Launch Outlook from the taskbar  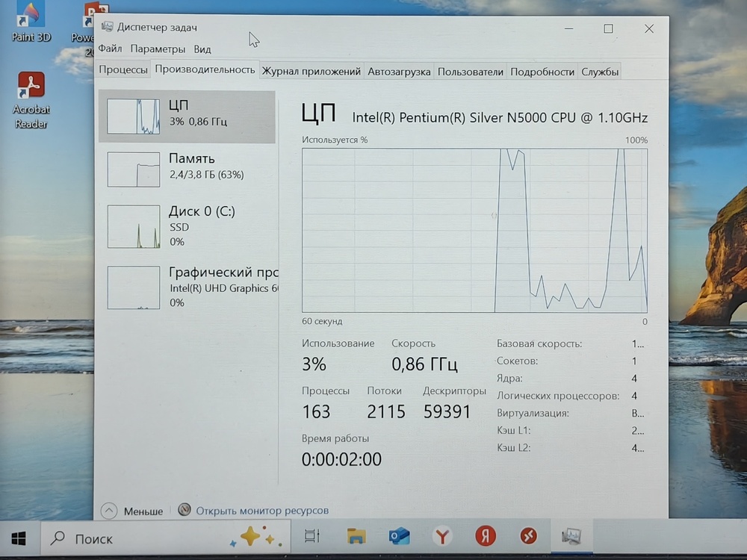(x=400, y=535)
